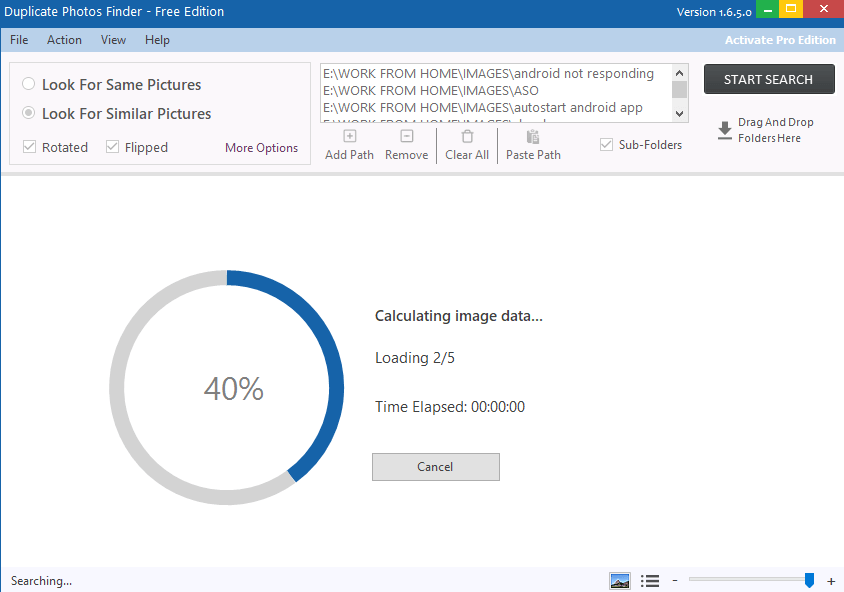The width and height of the screenshot is (844, 592).
Task: Click Activate Pro Edition link
Action: coord(780,40)
